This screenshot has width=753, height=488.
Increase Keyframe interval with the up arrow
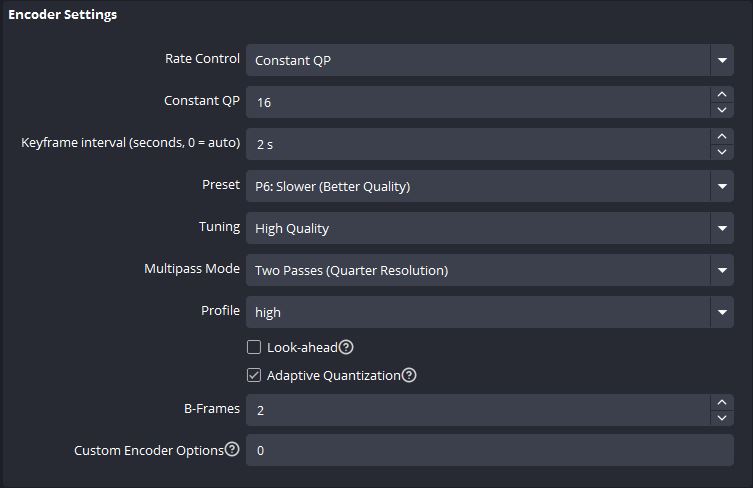tap(722, 136)
